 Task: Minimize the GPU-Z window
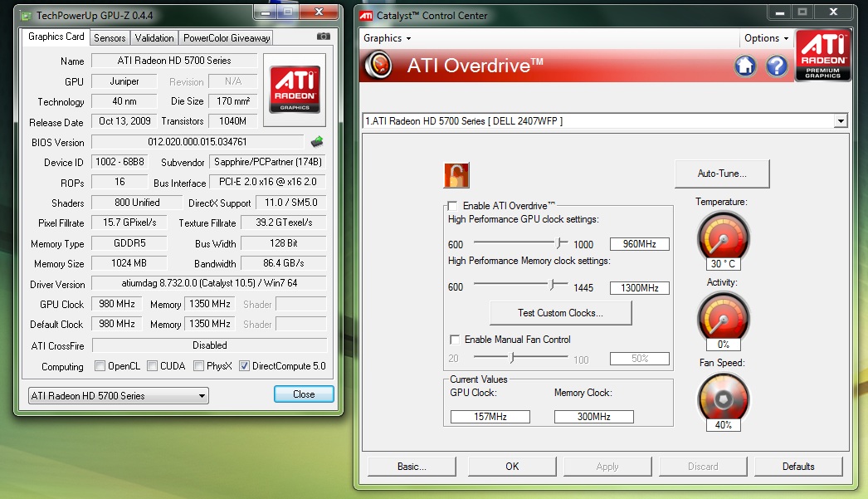(x=266, y=12)
